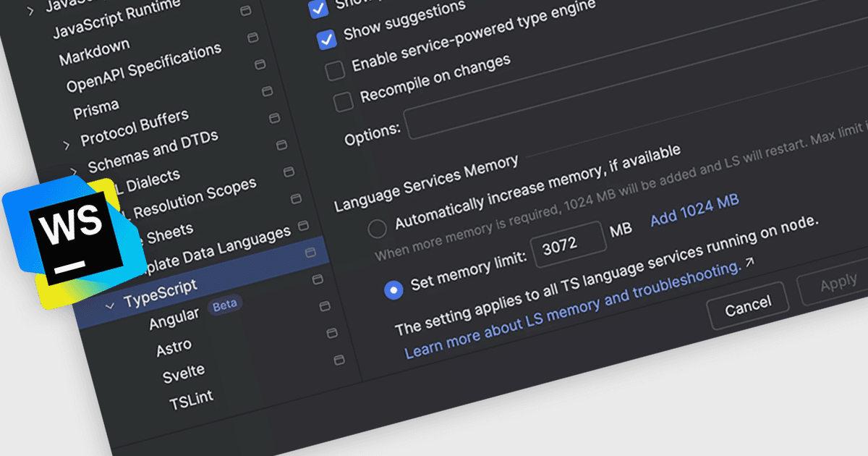Open the TSLint settings page
The width and height of the screenshot is (868, 456).
click(191, 401)
